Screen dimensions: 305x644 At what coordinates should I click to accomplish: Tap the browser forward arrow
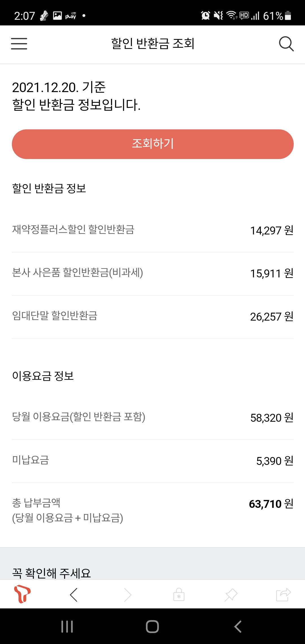pos(128,595)
